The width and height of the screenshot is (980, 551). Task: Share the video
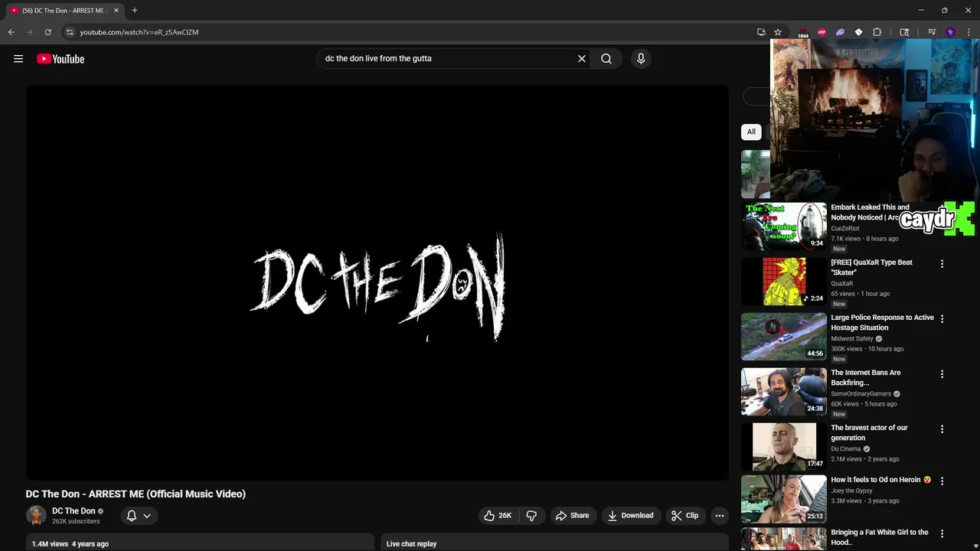click(x=573, y=516)
